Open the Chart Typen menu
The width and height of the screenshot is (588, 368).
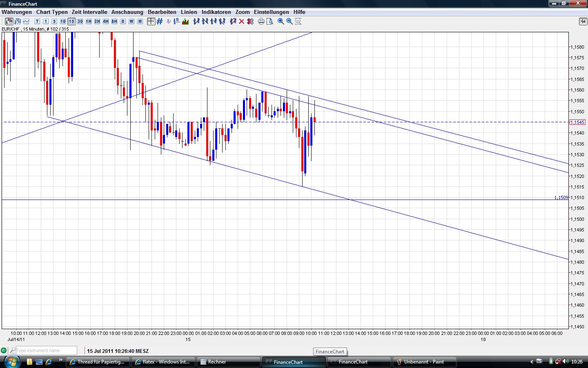(x=52, y=12)
